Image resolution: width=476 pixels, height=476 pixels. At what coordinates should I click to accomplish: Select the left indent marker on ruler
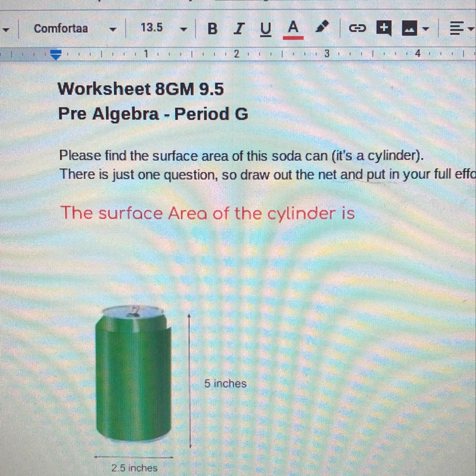pyautogui.click(x=57, y=54)
